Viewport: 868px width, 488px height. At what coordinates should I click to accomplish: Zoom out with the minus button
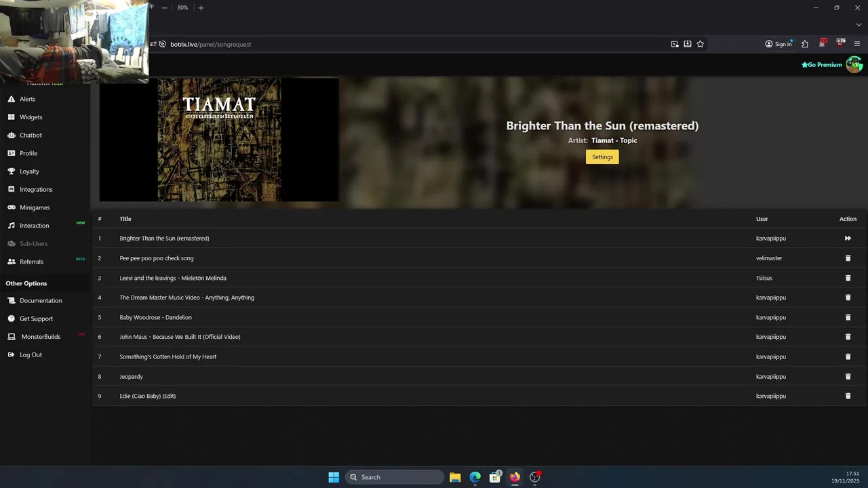coord(164,7)
